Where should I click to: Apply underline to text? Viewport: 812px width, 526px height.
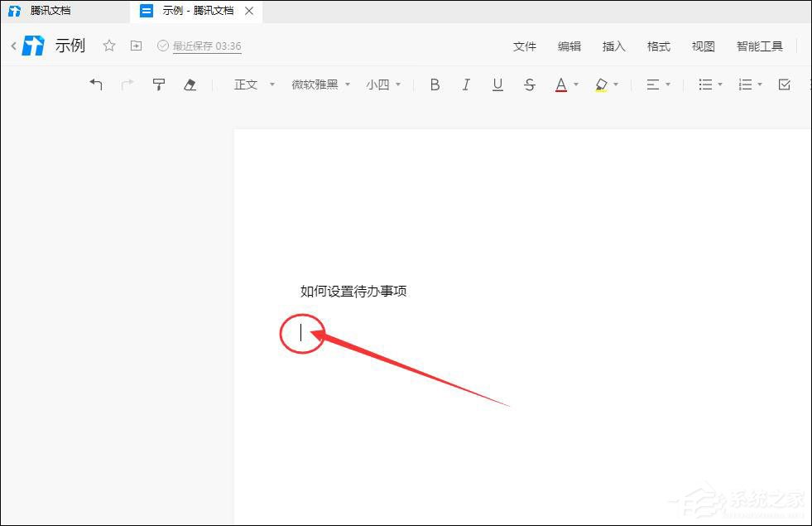497,84
